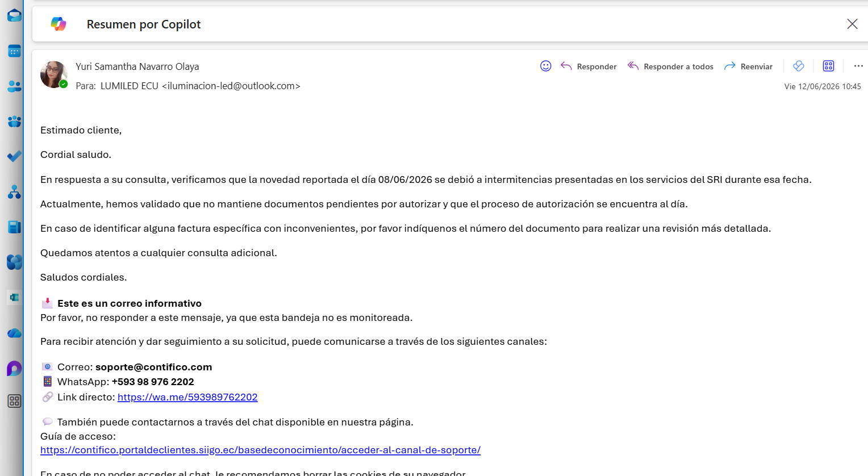
Task: Open the purple Loop-style app icon
Action: (14, 368)
